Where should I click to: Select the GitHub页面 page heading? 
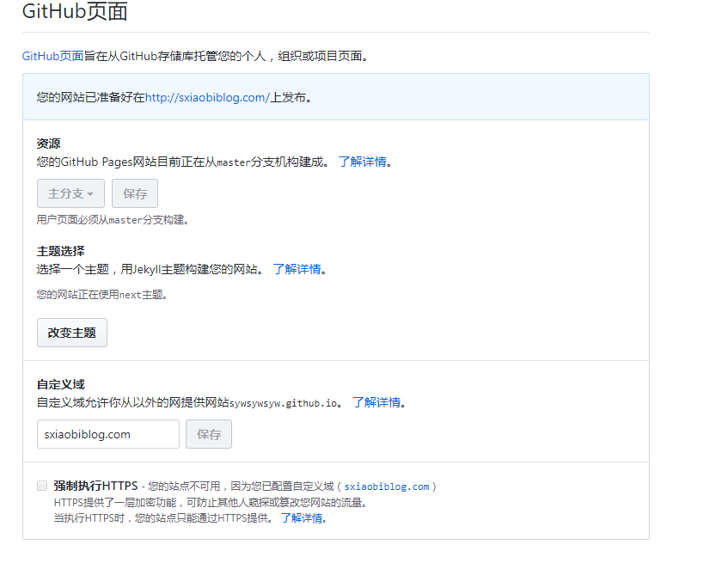[75, 11]
